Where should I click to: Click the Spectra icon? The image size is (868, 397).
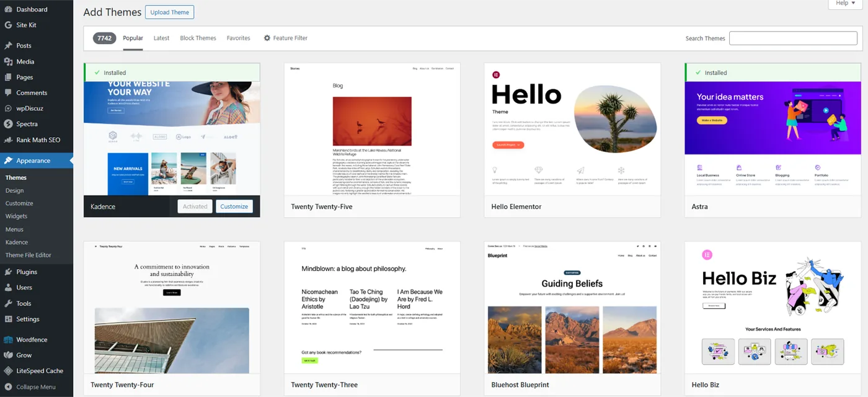tap(8, 123)
